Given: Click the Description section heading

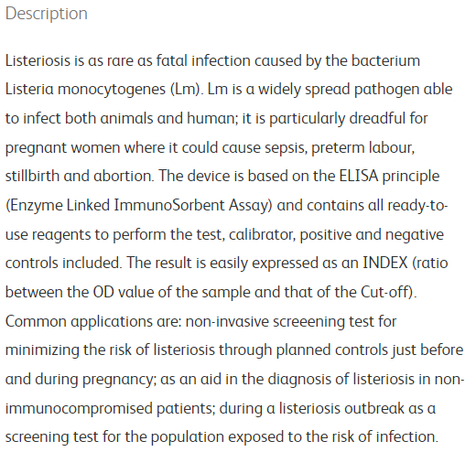Looking at the screenshot, I should point(47,14).
